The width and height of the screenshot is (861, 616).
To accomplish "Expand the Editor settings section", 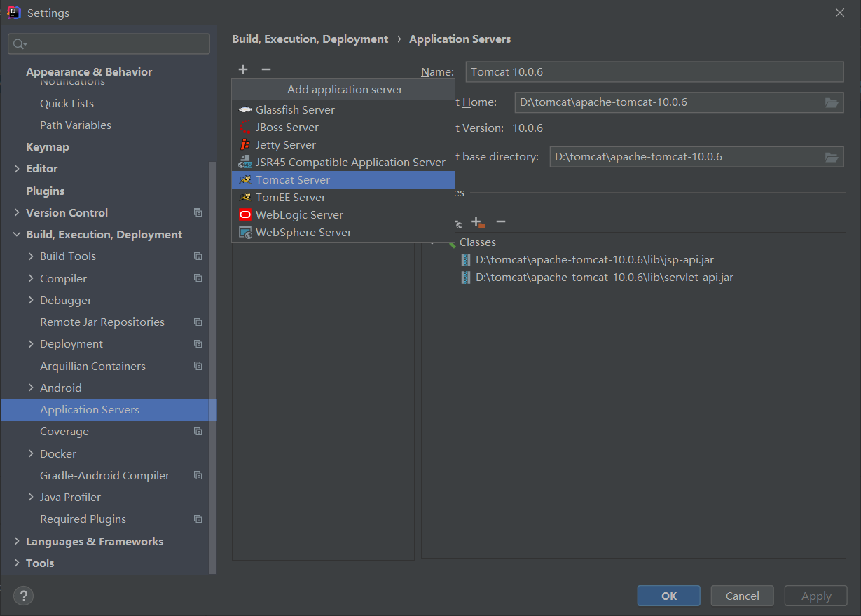I will [17, 169].
